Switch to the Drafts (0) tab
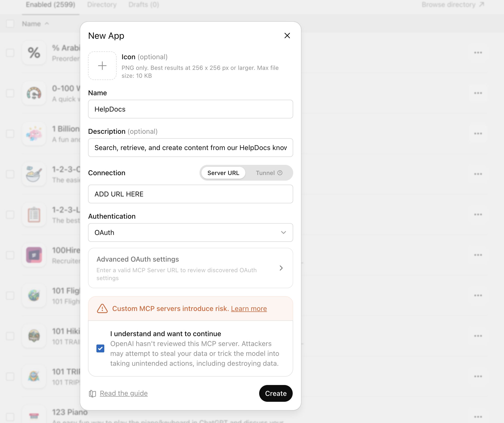The height and width of the screenshot is (423, 504). pos(144,5)
